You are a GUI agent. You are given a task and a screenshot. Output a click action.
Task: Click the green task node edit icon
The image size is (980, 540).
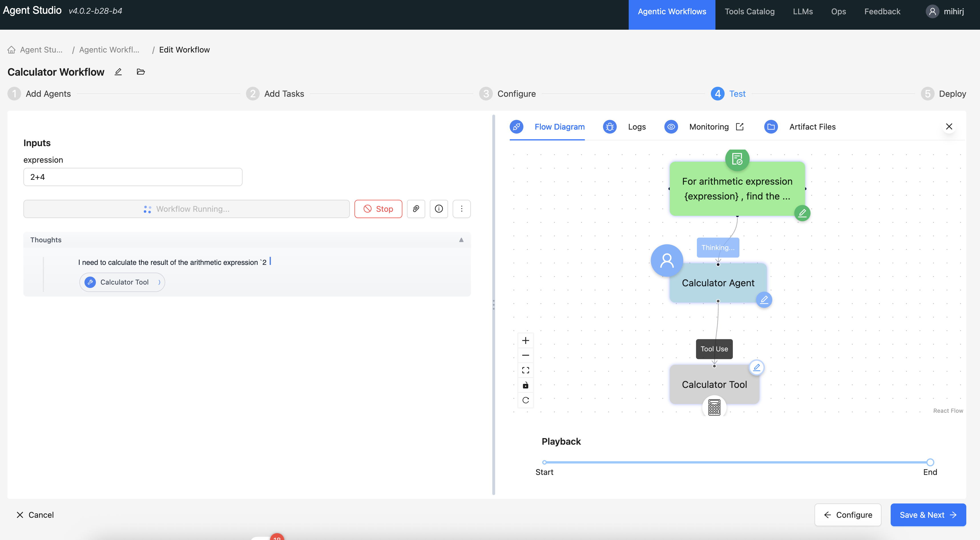click(802, 213)
